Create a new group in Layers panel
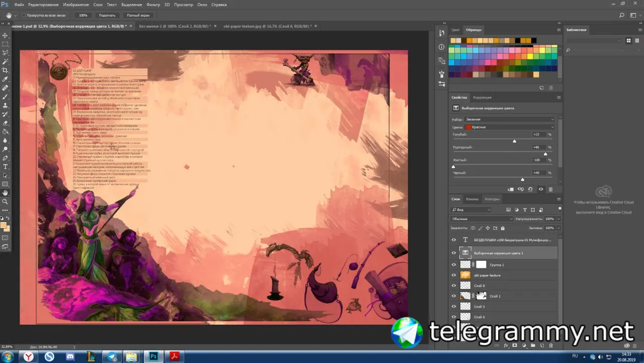This screenshot has height=363, width=644. click(x=533, y=346)
